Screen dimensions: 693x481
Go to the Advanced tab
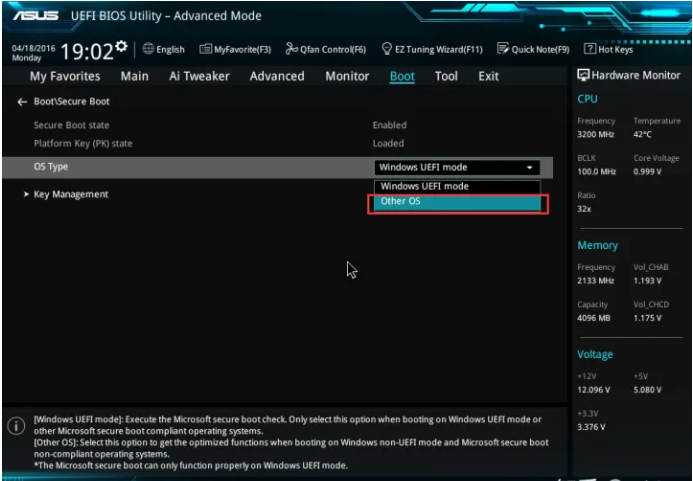(x=277, y=76)
